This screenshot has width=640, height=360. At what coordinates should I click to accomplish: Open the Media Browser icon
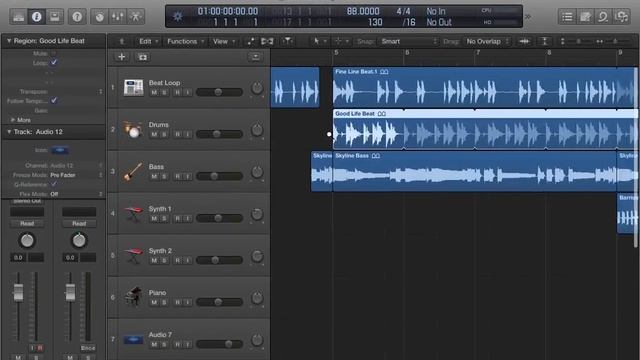(x=621, y=17)
